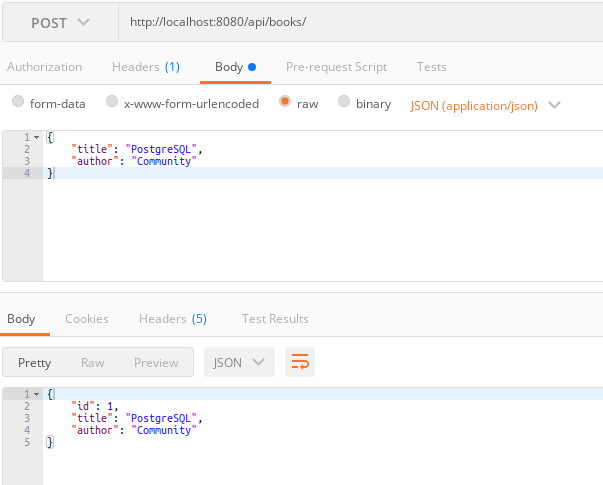Open the request Headers (1) tab
Screen dimensions: 603x485
[146, 67]
